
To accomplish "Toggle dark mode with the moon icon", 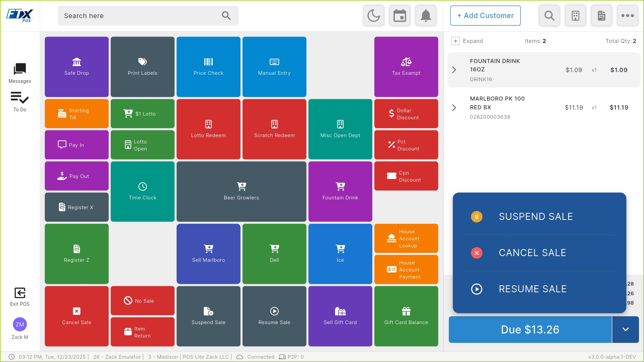I will tap(374, 16).
